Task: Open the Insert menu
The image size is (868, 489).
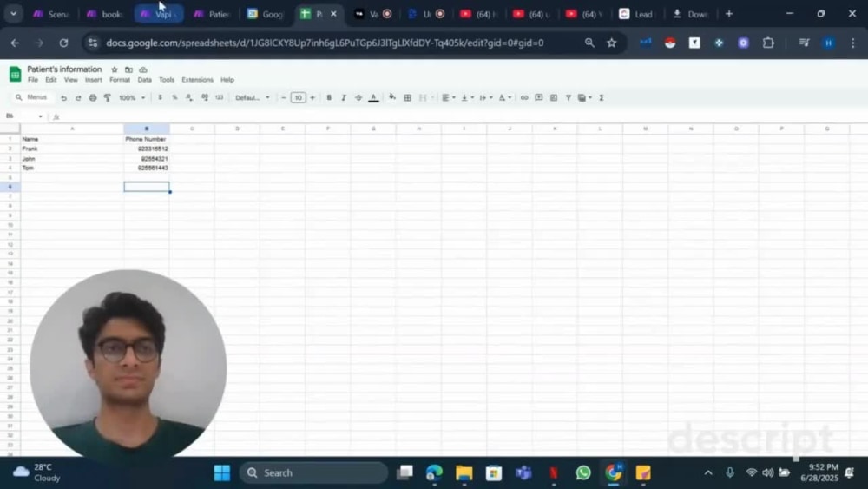Action: [93, 80]
